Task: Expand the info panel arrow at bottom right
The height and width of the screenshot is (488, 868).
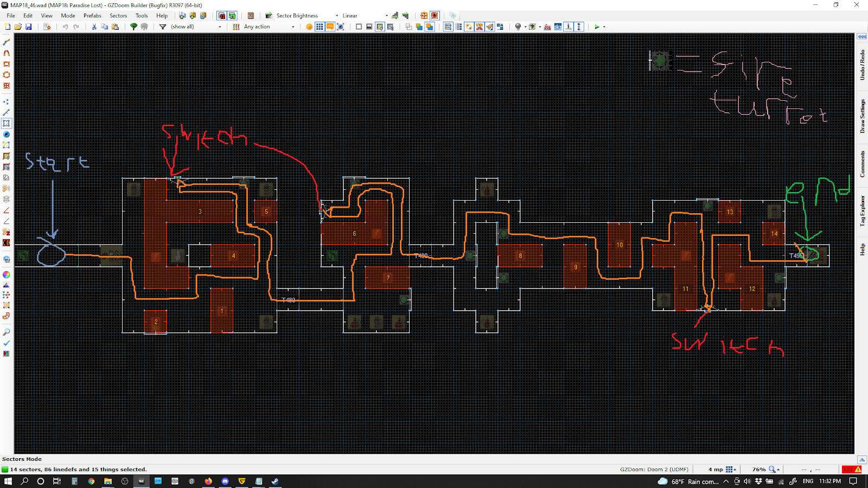Action: 861,460
